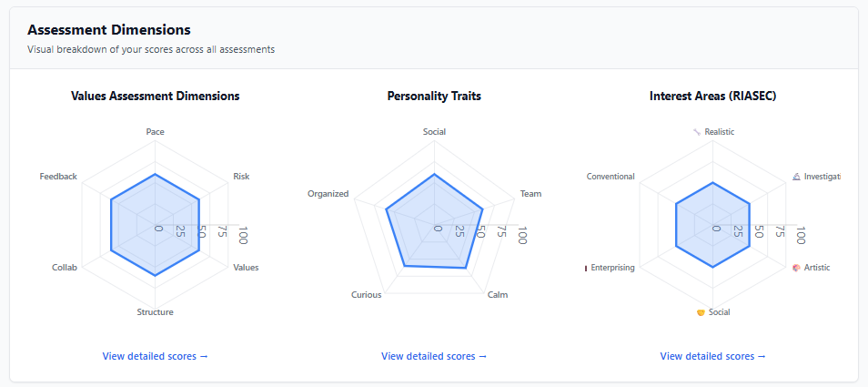Click the Team trait label
The image size is (868, 387).
[530, 194]
